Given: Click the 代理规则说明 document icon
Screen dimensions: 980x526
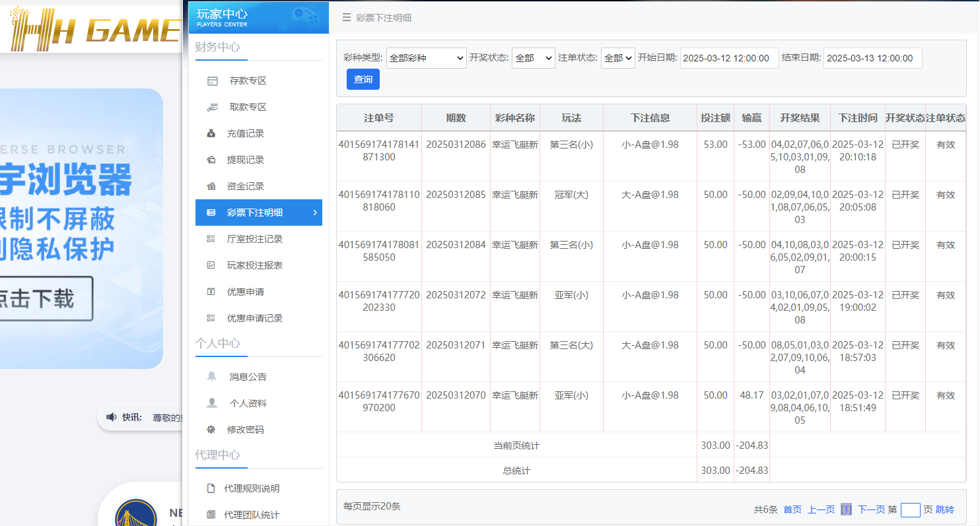Looking at the screenshot, I should pos(211,488).
